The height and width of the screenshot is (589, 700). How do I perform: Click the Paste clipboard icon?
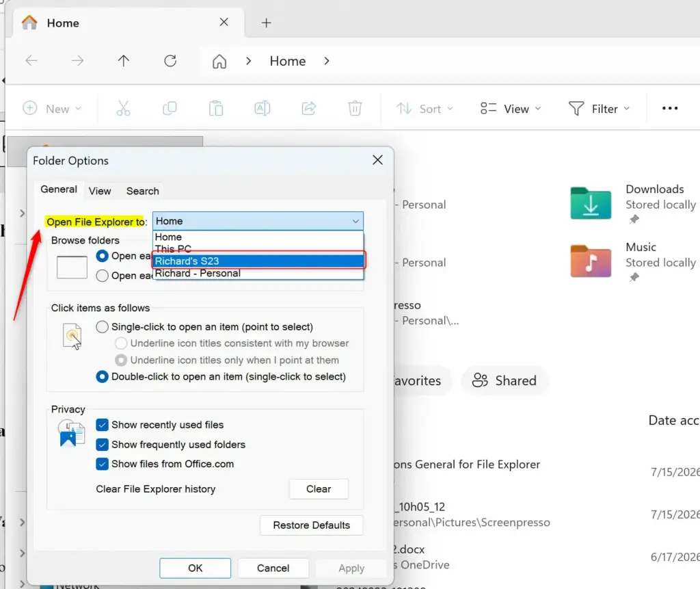click(x=216, y=109)
